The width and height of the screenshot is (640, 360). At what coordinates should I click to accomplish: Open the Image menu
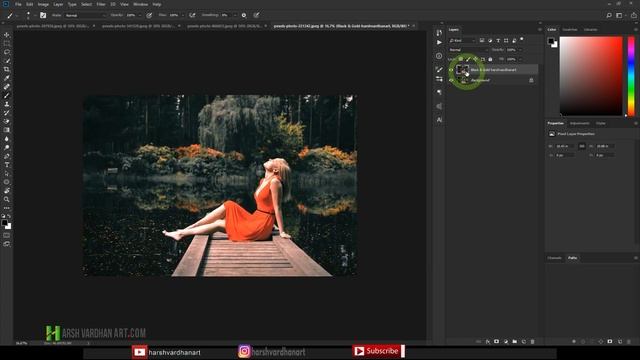[x=43, y=4]
